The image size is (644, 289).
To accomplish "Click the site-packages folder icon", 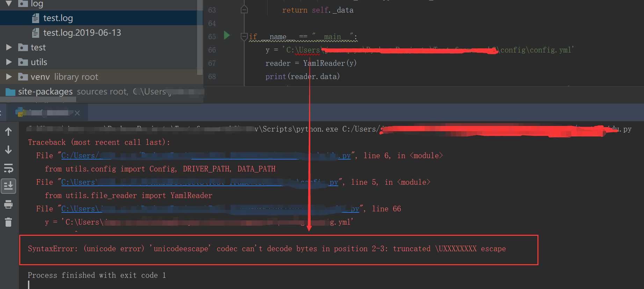I will [x=10, y=92].
